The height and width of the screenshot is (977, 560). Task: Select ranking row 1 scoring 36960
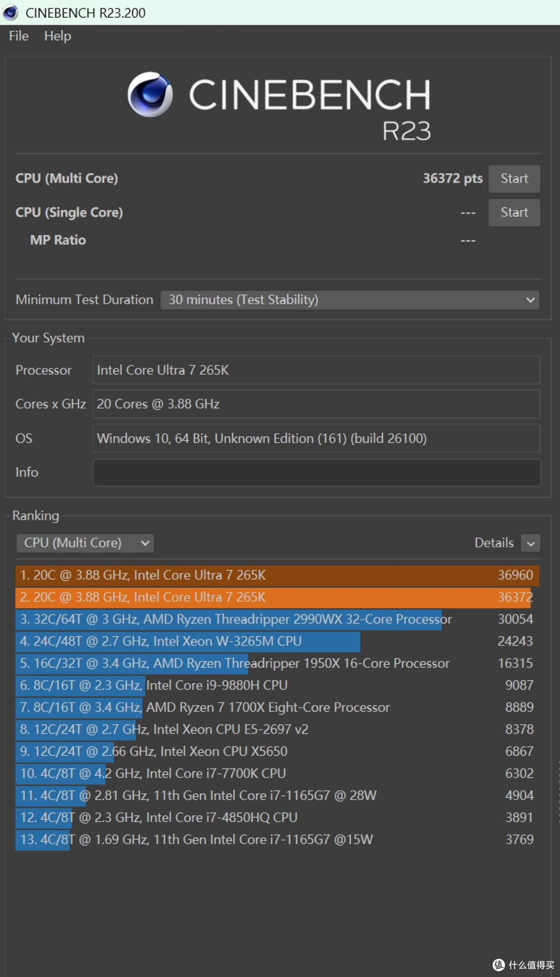(x=277, y=575)
